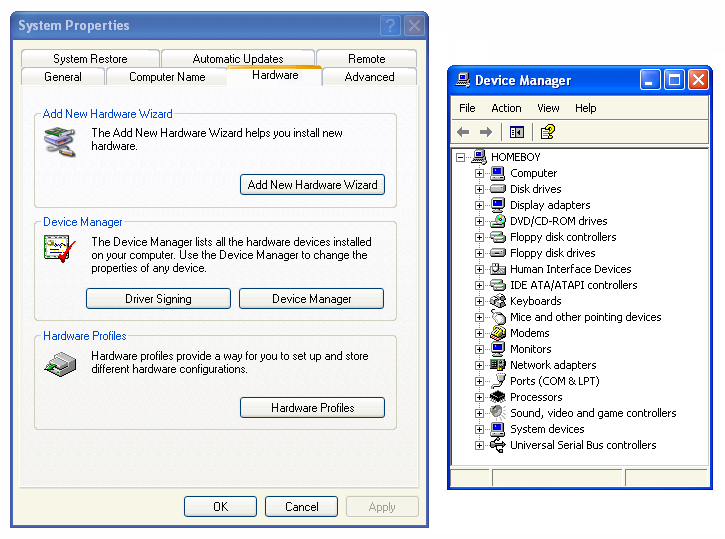Select Mice and other pointing devices item
The width and height of the screenshot is (725, 539).
(585, 317)
